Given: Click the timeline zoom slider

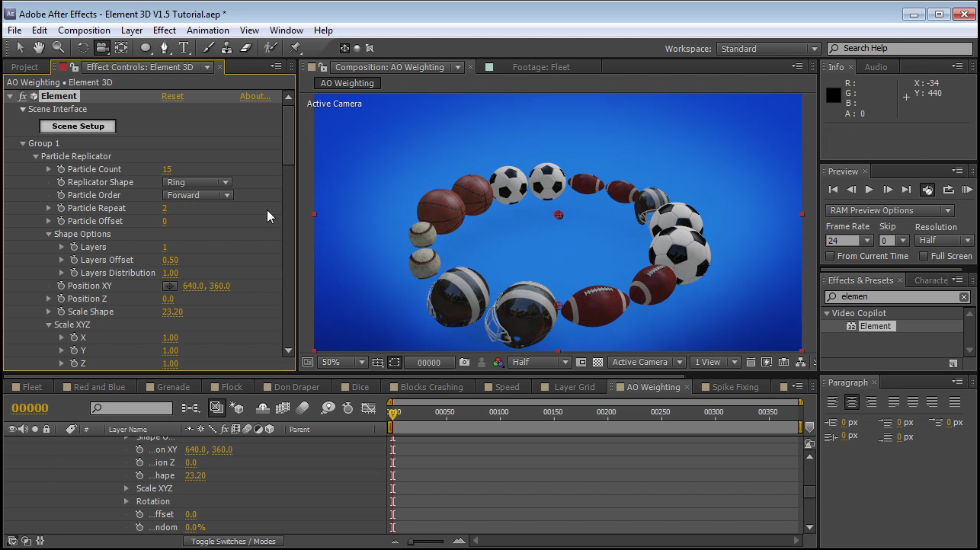Looking at the screenshot, I should click(411, 542).
